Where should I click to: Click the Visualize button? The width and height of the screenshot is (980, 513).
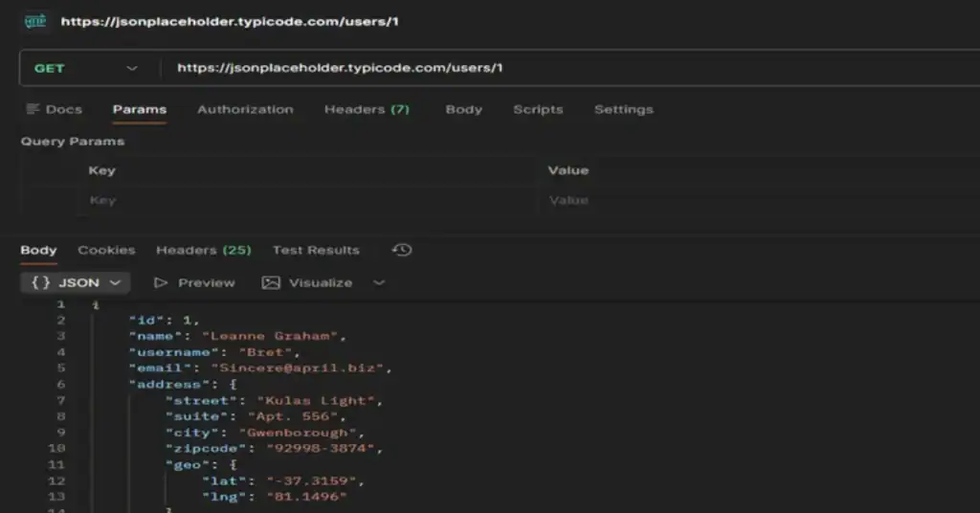(x=307, y=283)
